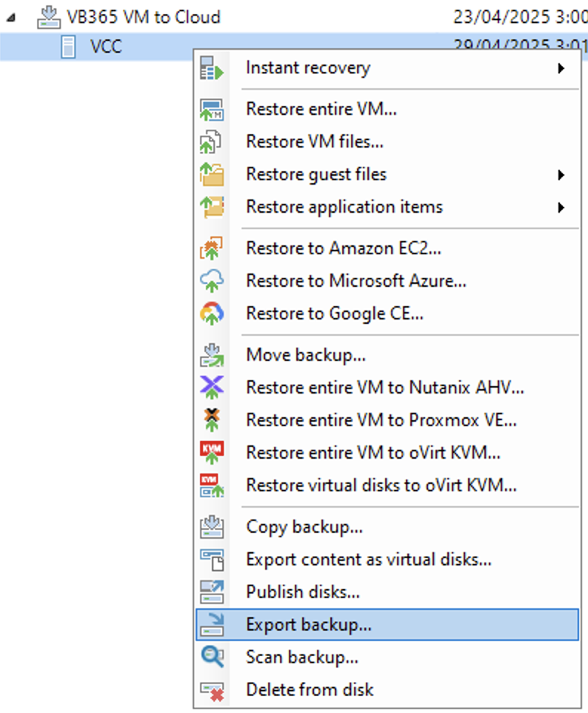Collapse the VB365 VM to Cloud tree node

click(x=10, y=17)
